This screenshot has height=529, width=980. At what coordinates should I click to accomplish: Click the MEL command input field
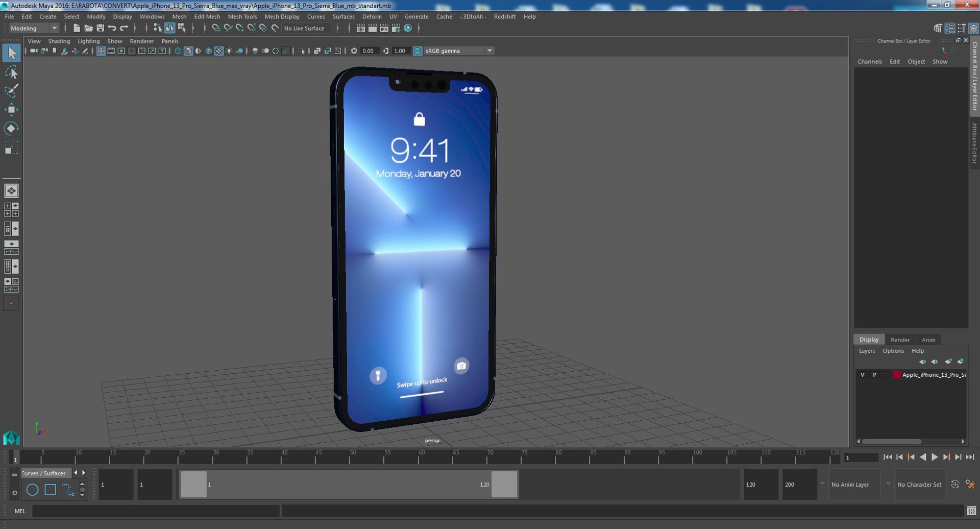tap(155, 511)
